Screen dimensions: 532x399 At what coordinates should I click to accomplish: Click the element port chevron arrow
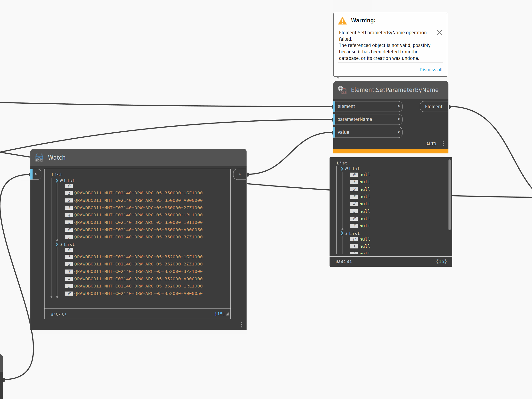pos(398,106)
